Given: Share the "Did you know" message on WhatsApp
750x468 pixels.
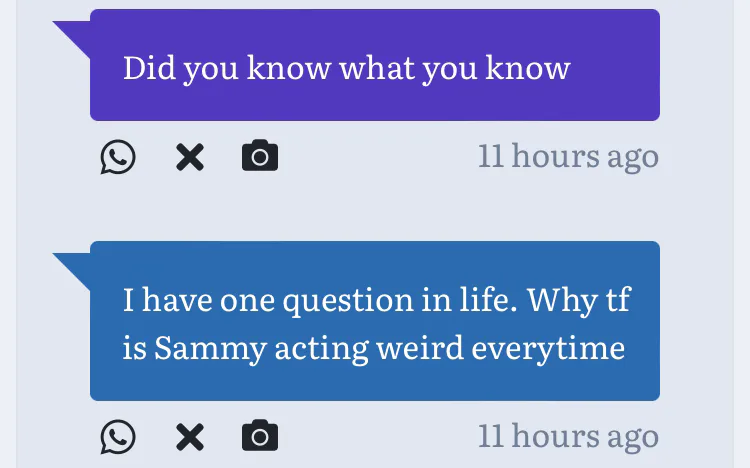Looking at the screenshot, I should (118, 157).
